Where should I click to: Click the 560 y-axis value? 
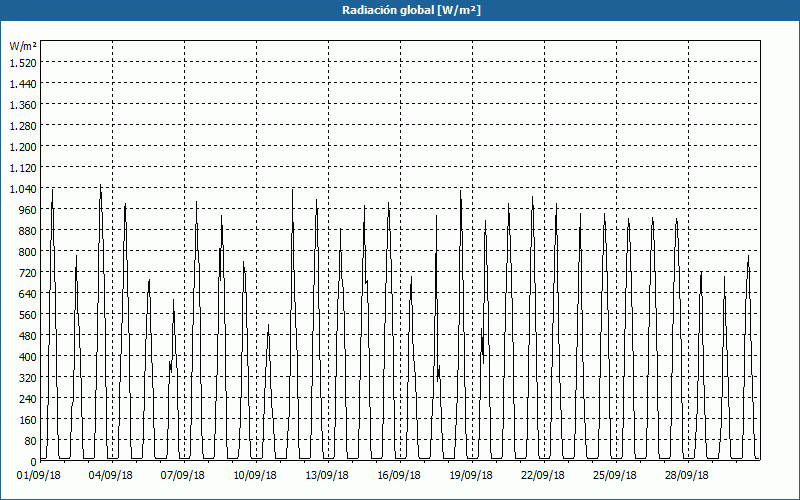pyautogui.click(x=28, y=315)
